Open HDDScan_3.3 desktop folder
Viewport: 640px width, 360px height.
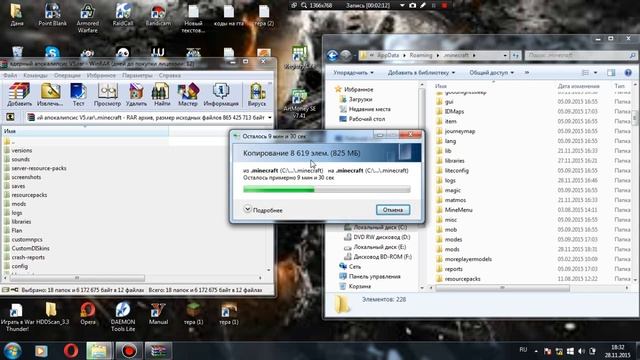52,313
